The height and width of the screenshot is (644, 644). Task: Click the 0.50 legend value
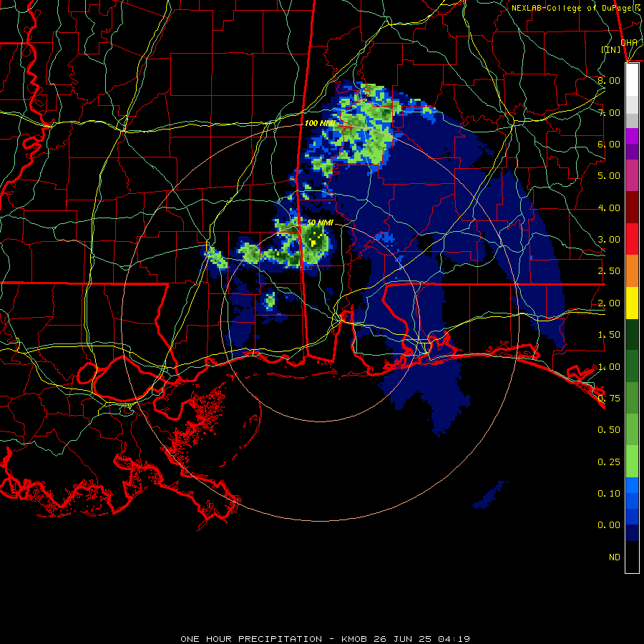pyautogui.click(x=609, y=429)
